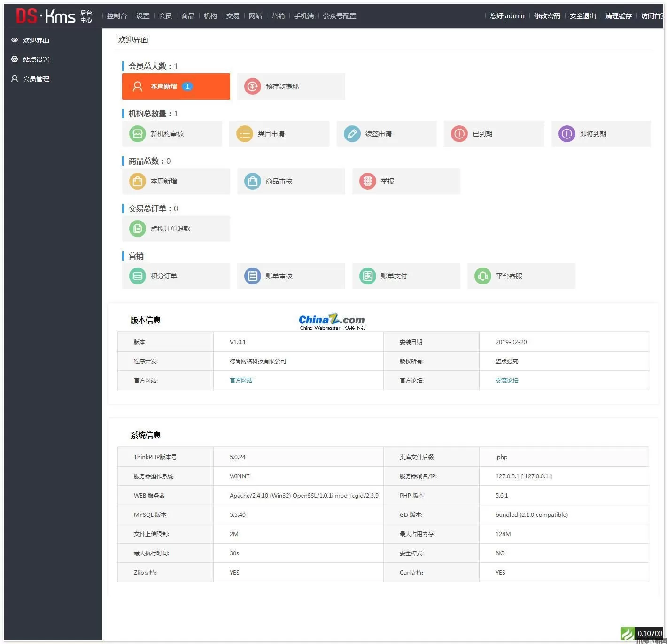Select the 账单审核 bill review icon
667x644 pixels.
252,276
